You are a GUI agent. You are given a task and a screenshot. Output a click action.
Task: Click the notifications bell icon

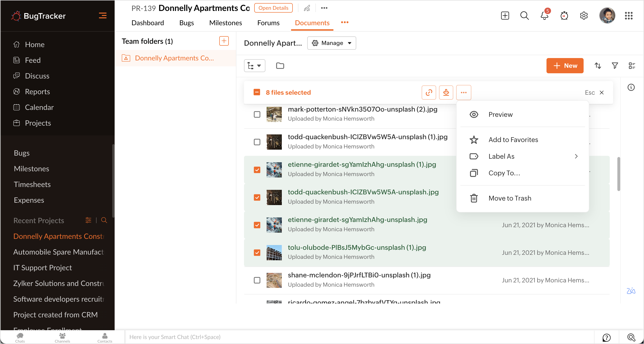[x=544, y=16]
